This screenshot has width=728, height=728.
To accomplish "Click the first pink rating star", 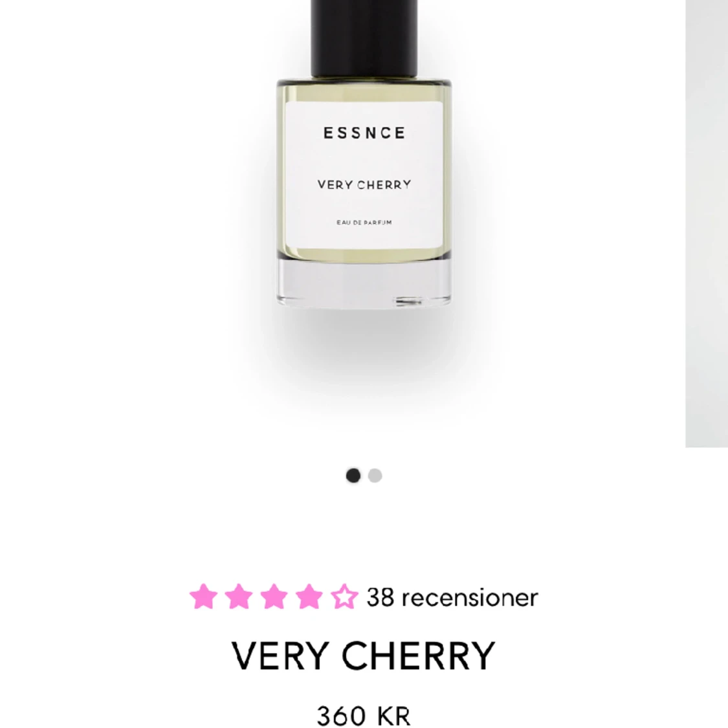I will 204,596.
